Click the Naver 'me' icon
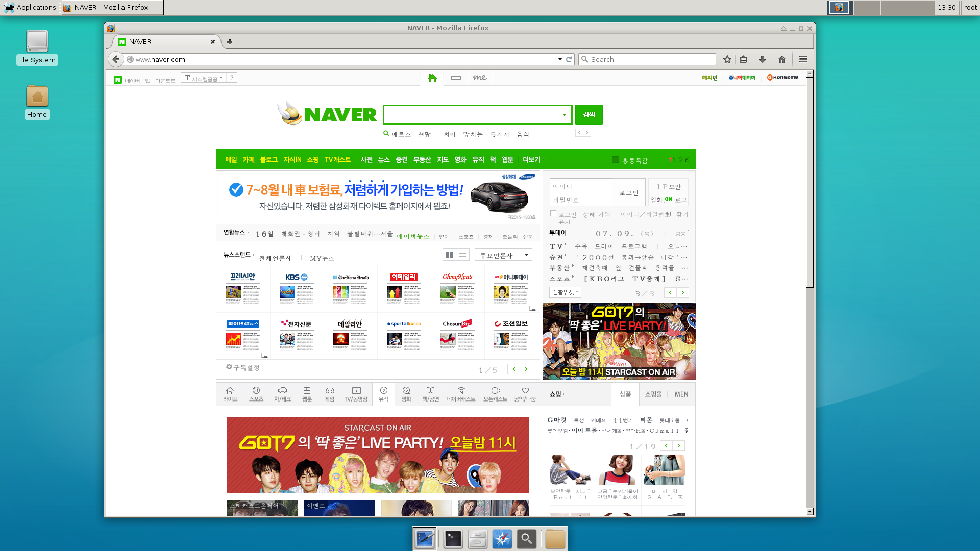 (480, 78)
